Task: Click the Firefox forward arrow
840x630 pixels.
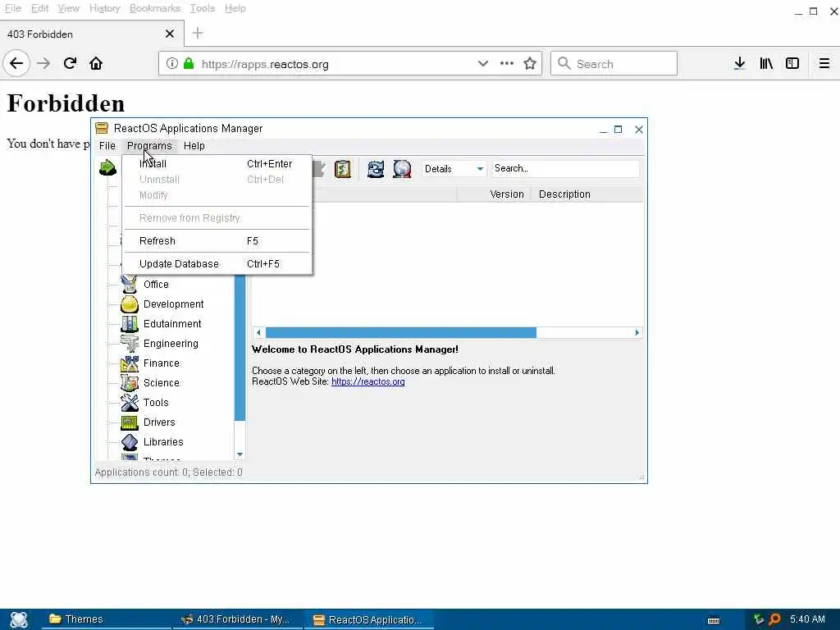Action: coord(43,64)
